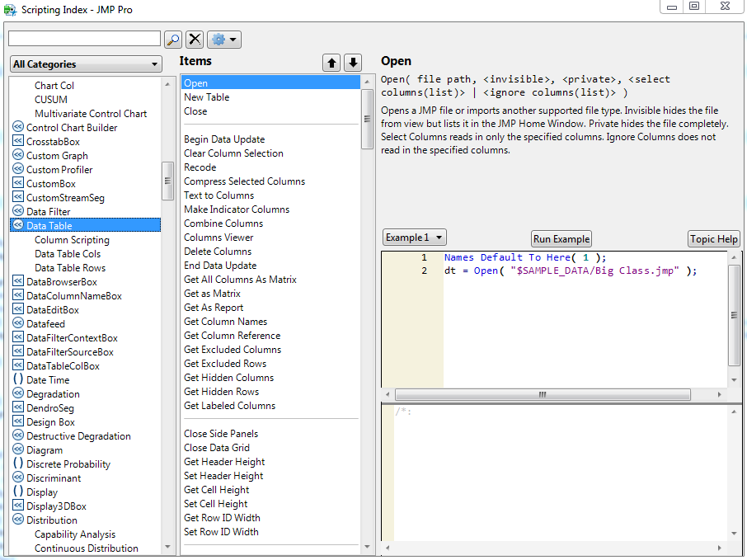Click the Custom Profiler icon
747x560 pixels.
tap(18, 169)
